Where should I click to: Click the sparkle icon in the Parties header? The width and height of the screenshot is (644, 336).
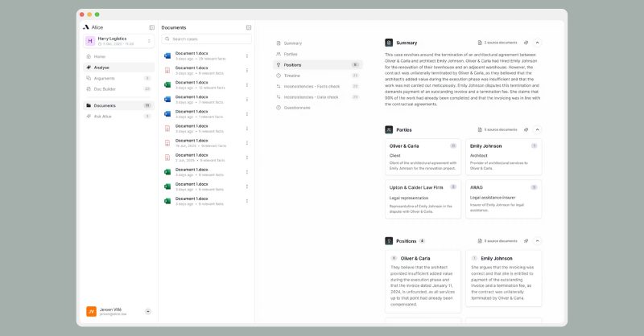pos(526,129)
